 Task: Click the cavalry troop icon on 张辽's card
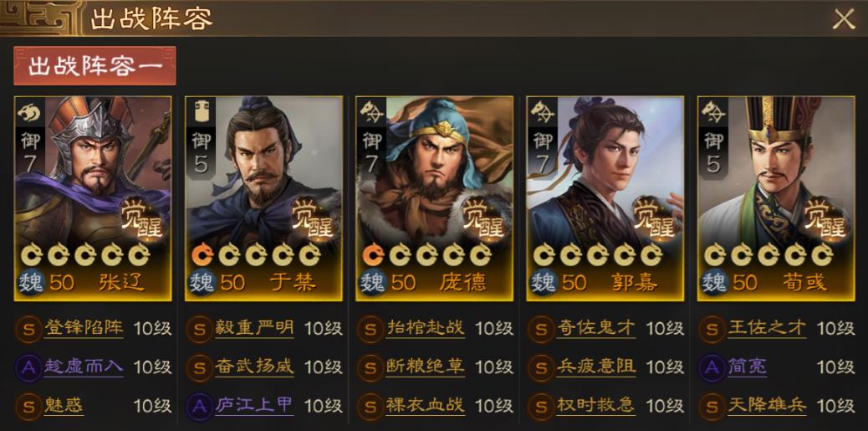click(x=28, y=113)
